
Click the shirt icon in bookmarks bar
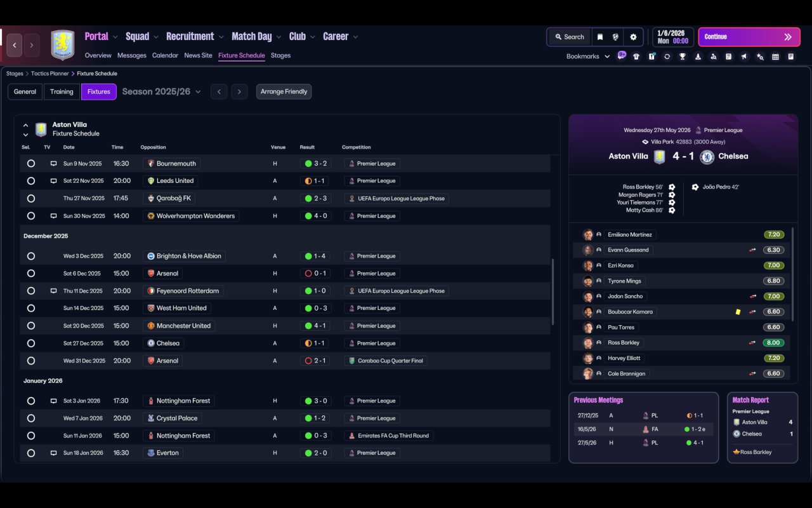pos(636,57)
